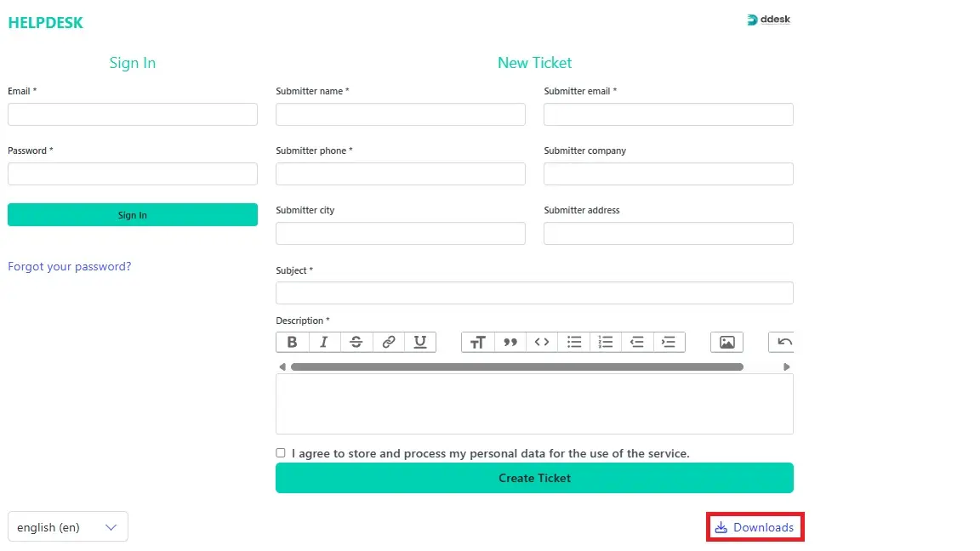Viewport: 980px width, 551px height.
Task: Toggle strikethrough text formatting
Action: (356, 342)
